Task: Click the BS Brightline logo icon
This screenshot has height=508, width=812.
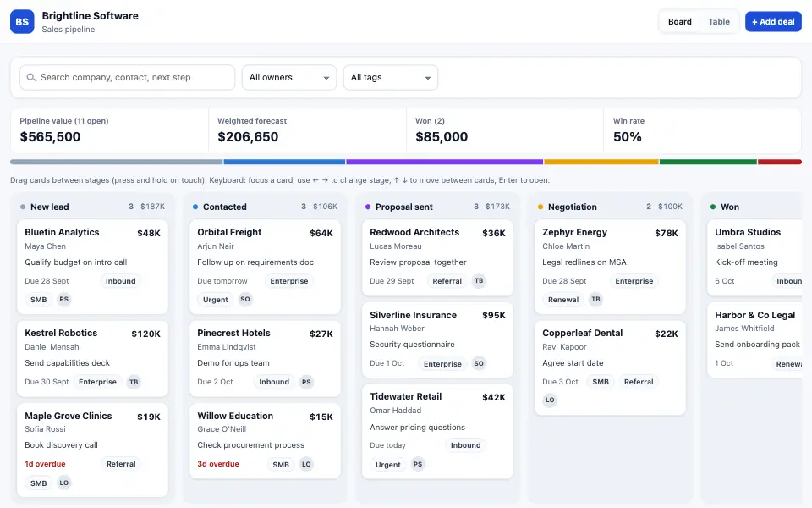Action: (x=22, y=22)
